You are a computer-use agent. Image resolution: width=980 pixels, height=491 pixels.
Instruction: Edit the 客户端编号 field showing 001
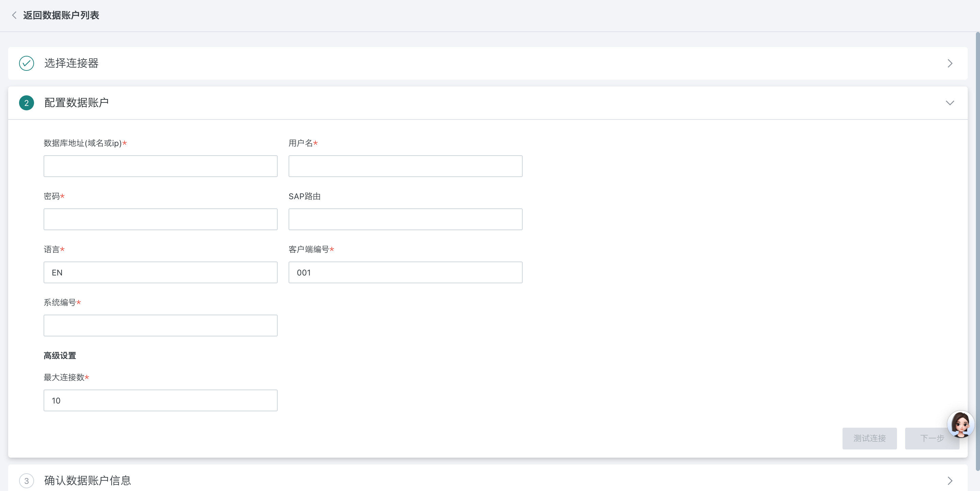point(405,272)
